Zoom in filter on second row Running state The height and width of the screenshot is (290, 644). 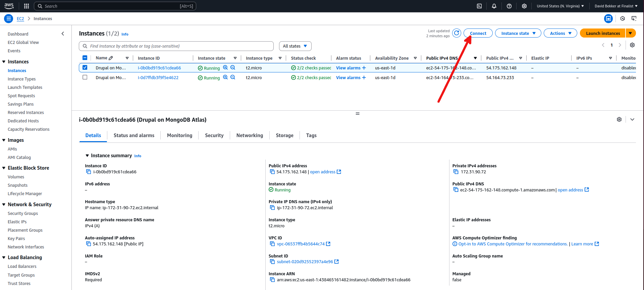225,77
